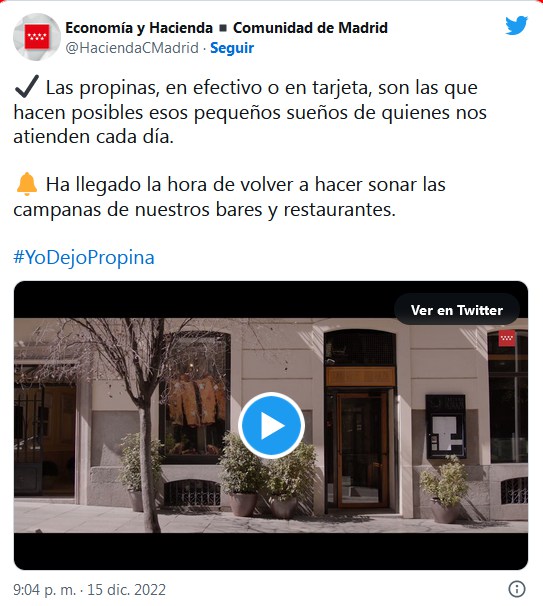This screenshot has height=606, width=543.
Task: Click the Madrid flag logo in video corner
Action: click(506, 338)
